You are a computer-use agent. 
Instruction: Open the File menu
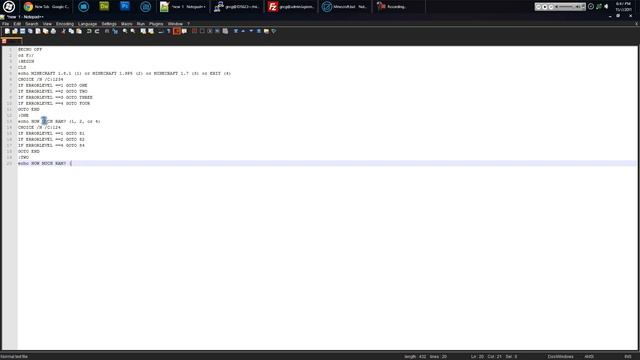(x=5, y=24)
